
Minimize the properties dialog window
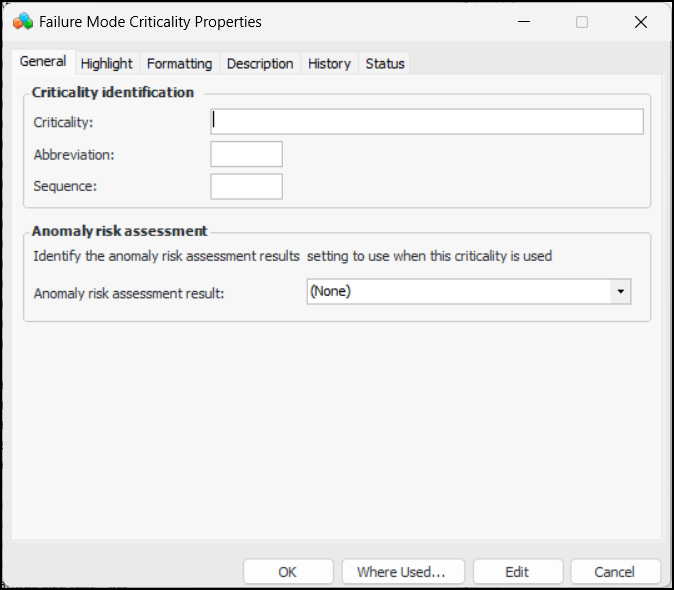523,22
